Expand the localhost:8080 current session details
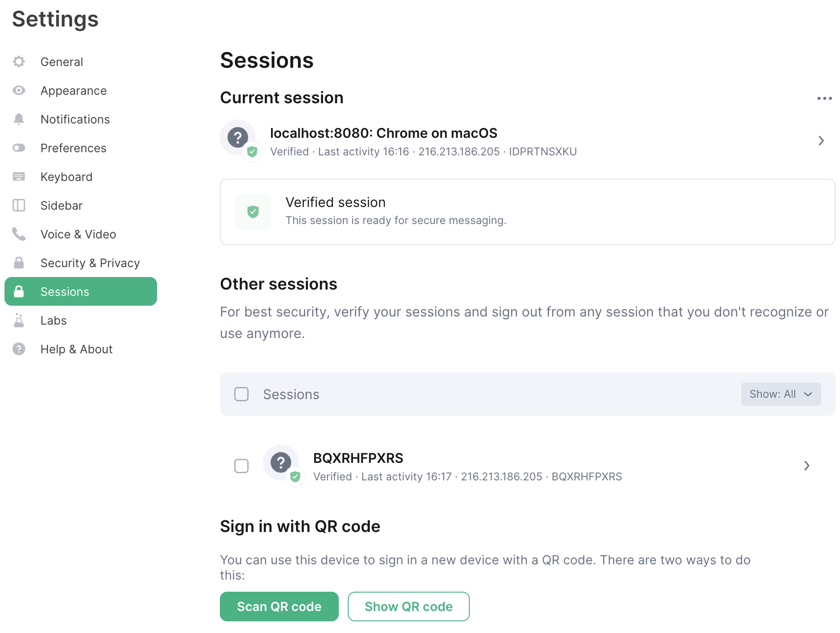840x633 pixels. coord(821,141)
